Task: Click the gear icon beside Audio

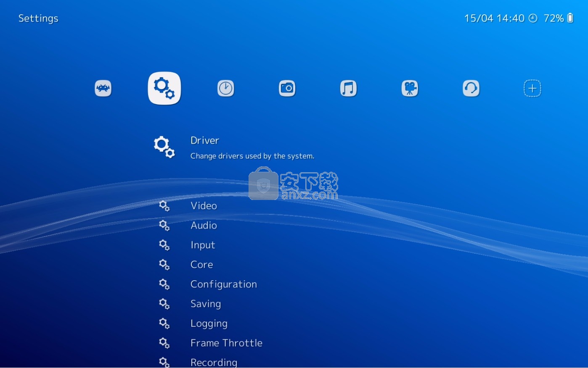Action: pyautogui.click(x=164, y=226)
